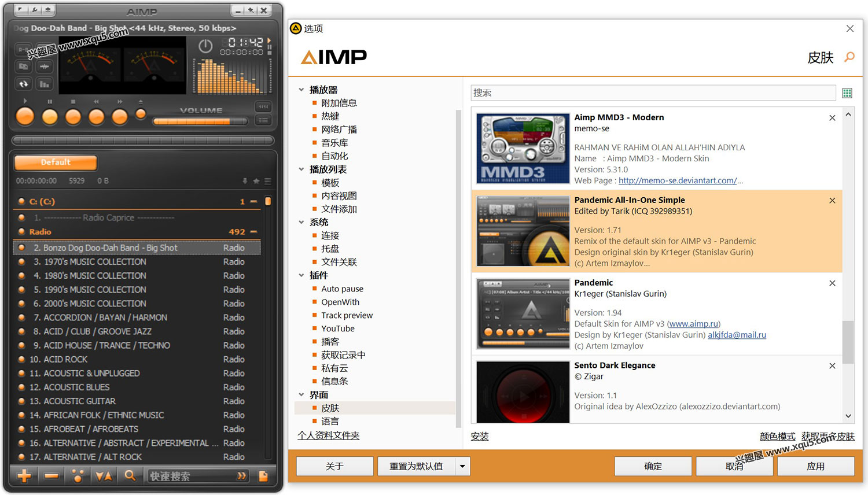Remove the Pandemic All-In-One Simple skin
868x495 pixels.
pyautogui.click(x=832, y=201)
